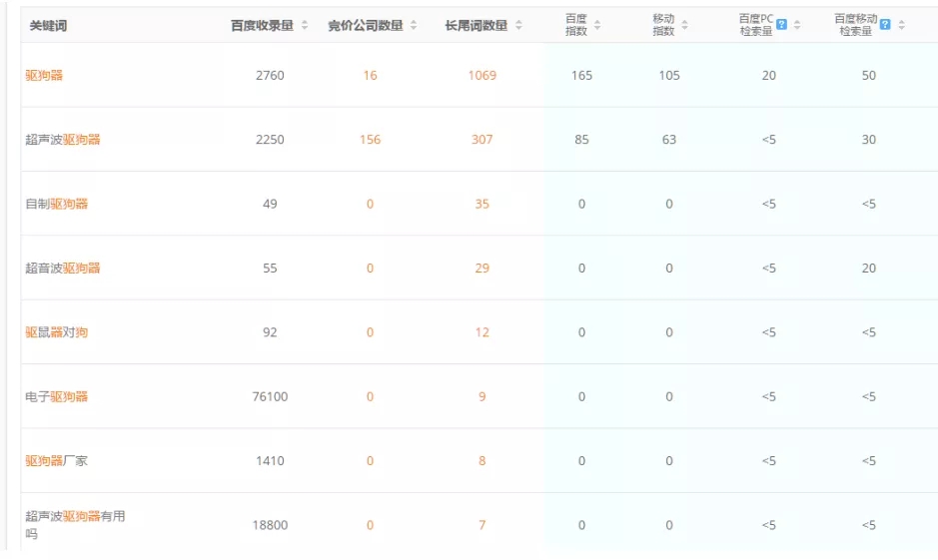Toggle sort icon next to 长尾词数量

tap(517, 26)
